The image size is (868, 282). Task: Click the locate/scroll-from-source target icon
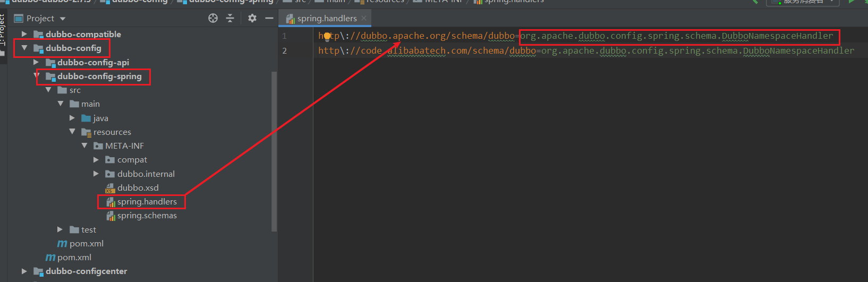pos(213,18)
